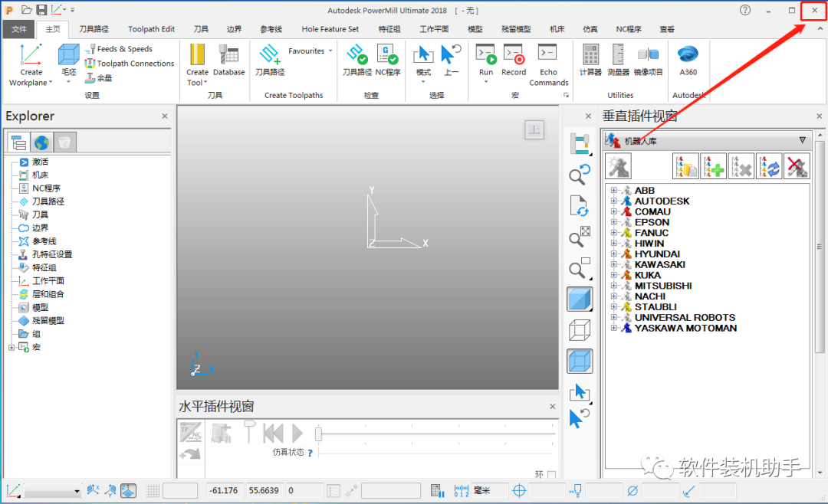The width and height of the screenshot is (828, 504).
Task: Expand the ABB robot tree node
Action: click(x=613, y=190)
